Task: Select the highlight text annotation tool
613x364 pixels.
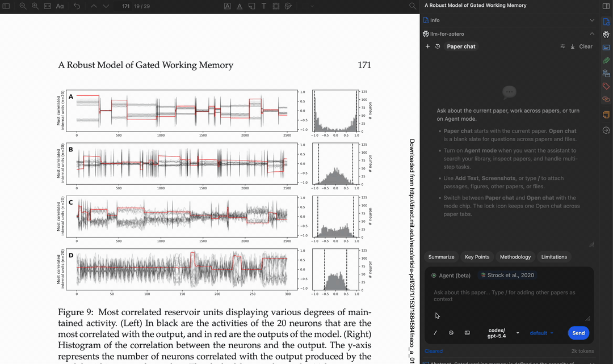Action: coord(227,6)
